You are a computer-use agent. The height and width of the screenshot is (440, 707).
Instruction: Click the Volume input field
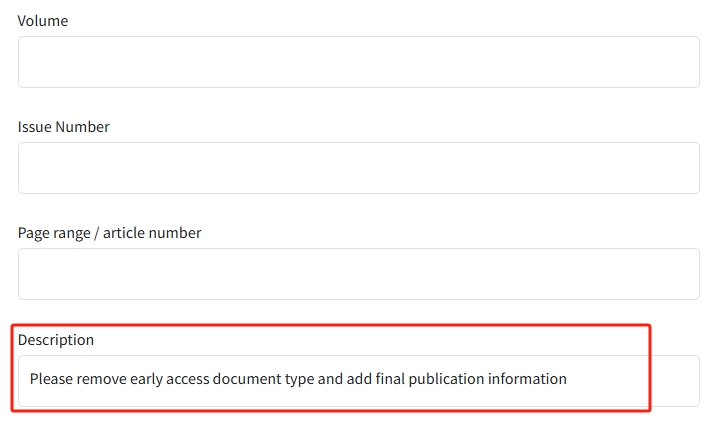click(358, 62)
